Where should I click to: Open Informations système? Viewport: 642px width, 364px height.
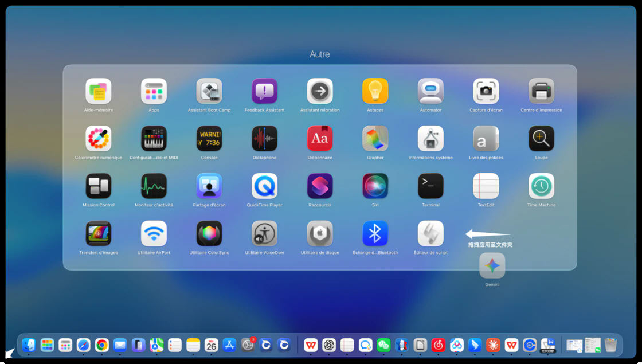coord(430,138)
